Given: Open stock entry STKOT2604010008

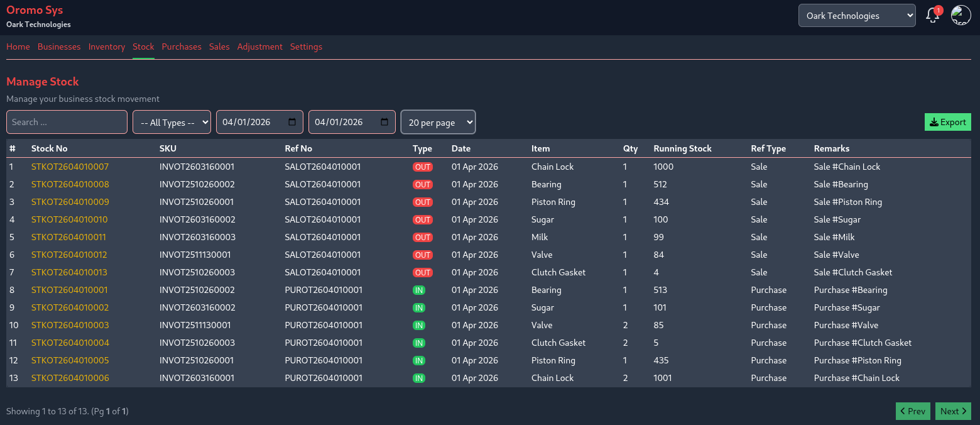Looking at the screenshot, I should (x=70, y=184).
